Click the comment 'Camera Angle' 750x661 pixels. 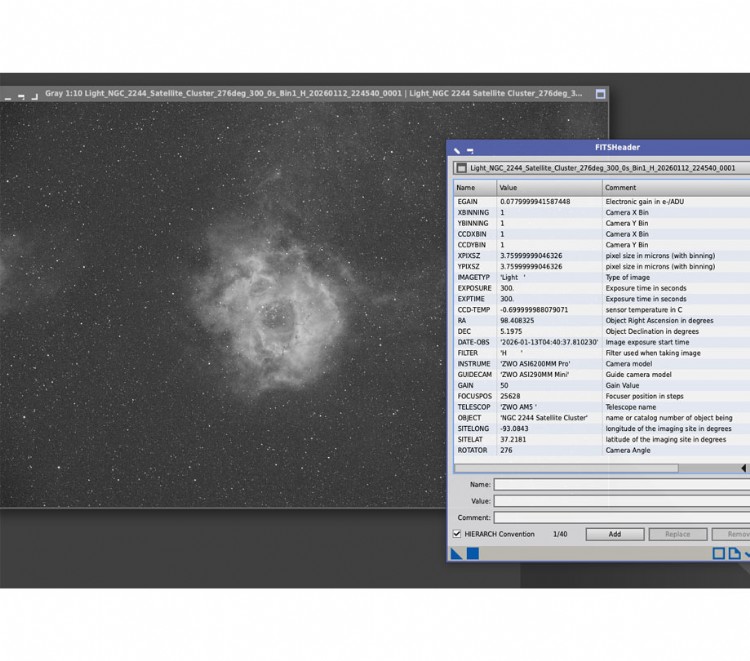628,450
